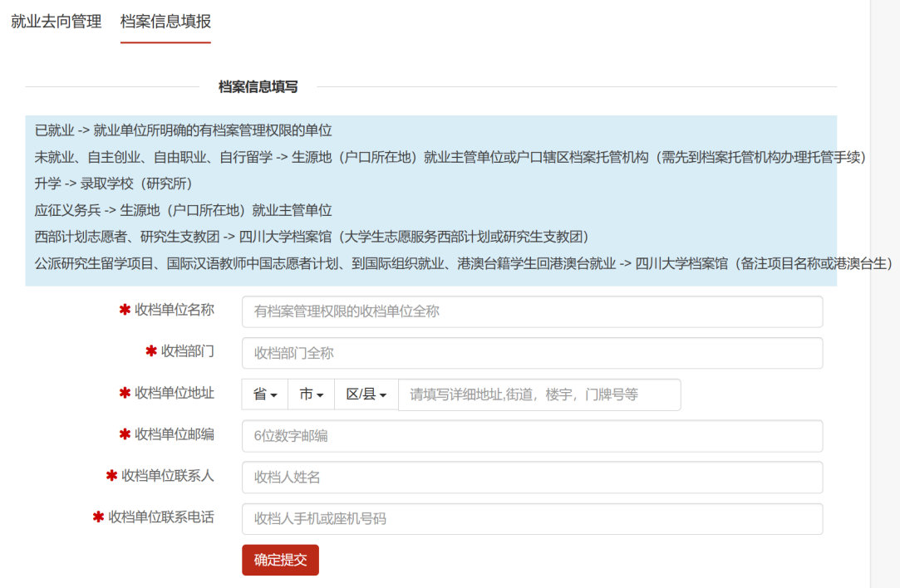Click the required asterisk beside 收档单位邮编
The height and width of the screenshot is (588, 900).
(125, 434)
